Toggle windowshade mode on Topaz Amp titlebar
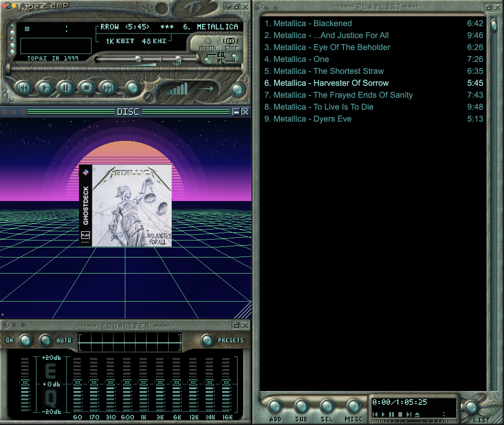The image size is (504, 425). click(236, 6)
